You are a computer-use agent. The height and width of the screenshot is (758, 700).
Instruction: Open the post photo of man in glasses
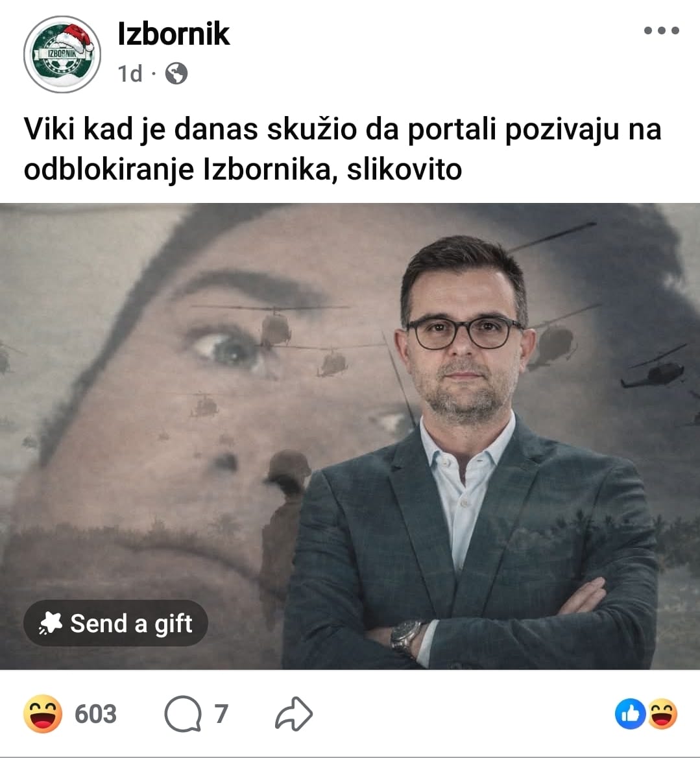tap(350, 436)
